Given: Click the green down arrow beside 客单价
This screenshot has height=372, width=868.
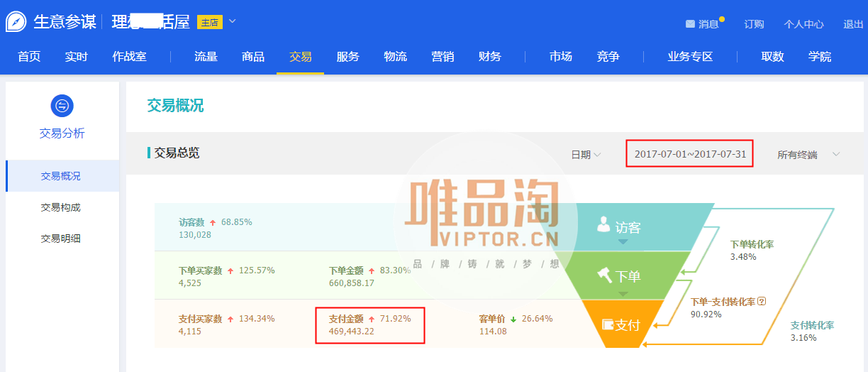Looking at the screenshot, I should click(513, 319).
